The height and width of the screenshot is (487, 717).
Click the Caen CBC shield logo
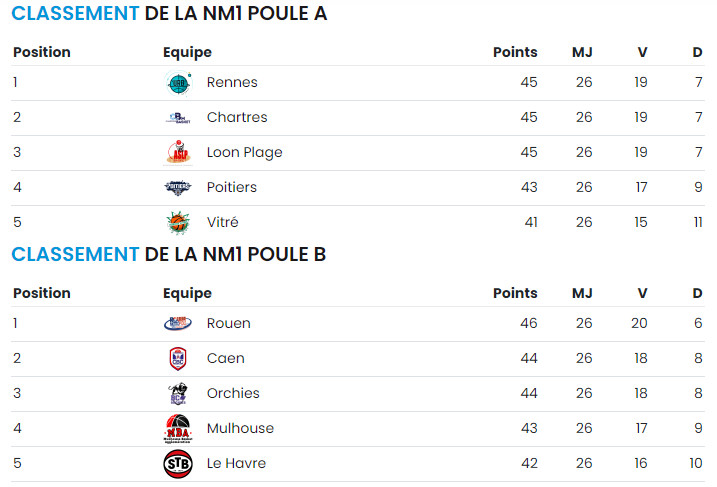pos(178,359)
